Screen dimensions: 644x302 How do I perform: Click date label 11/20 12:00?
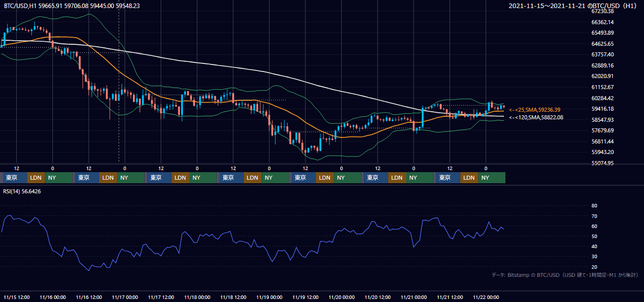378,297
